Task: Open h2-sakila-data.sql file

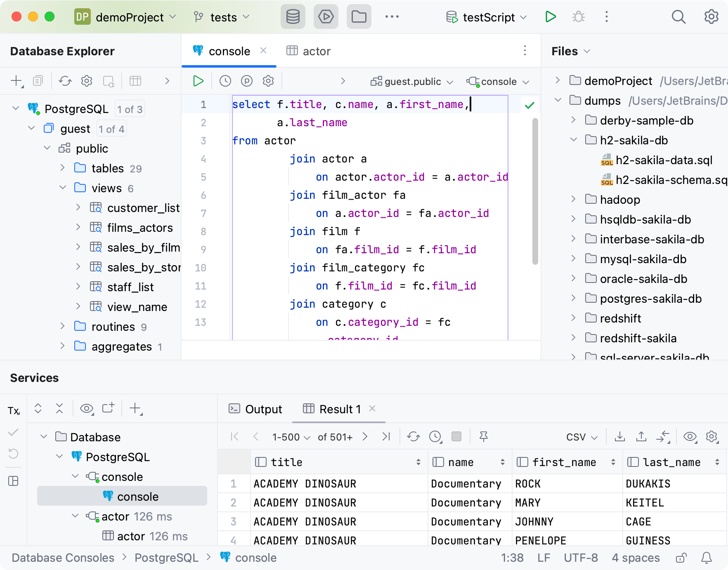Action: 657,160
